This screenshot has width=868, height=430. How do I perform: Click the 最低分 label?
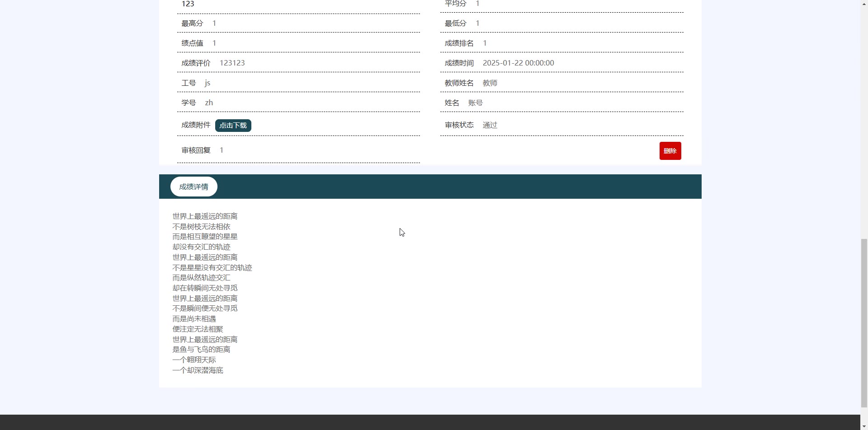click(x=456, y=23)
